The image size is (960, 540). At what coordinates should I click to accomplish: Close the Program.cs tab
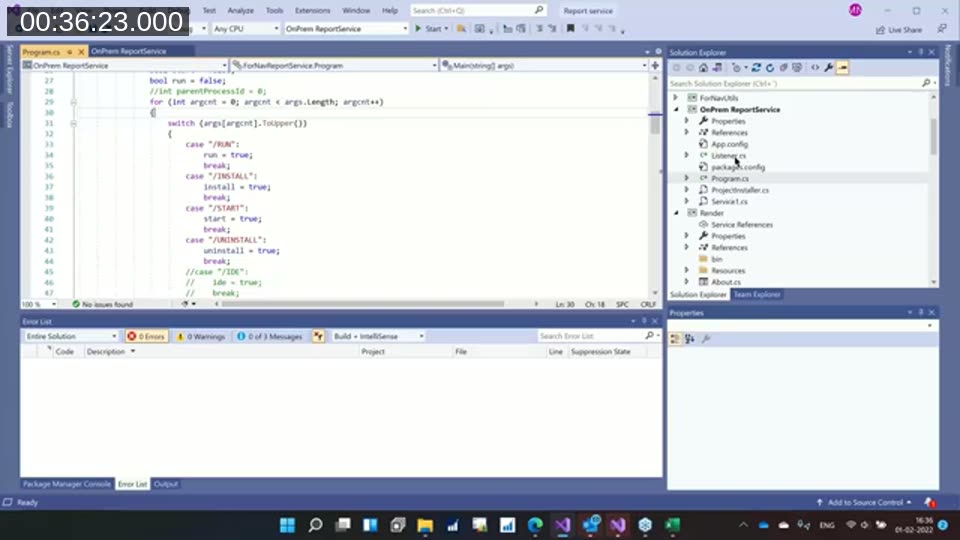point(81,52)
